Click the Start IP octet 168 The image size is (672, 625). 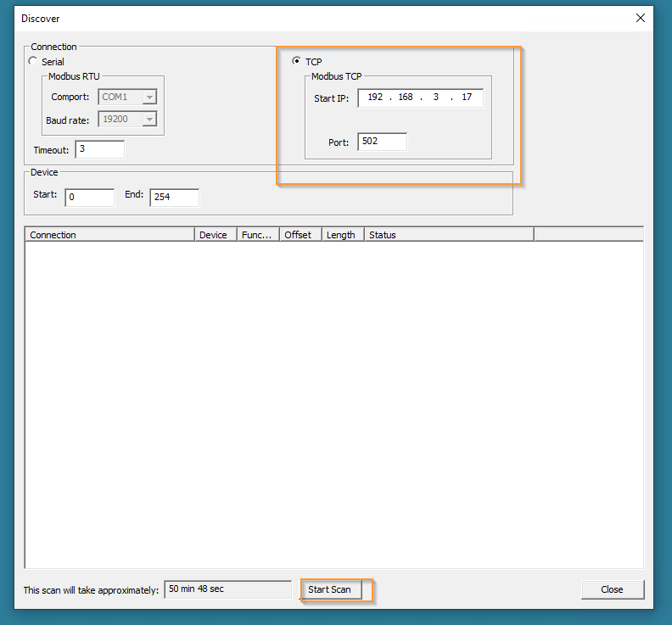(406, 98)
